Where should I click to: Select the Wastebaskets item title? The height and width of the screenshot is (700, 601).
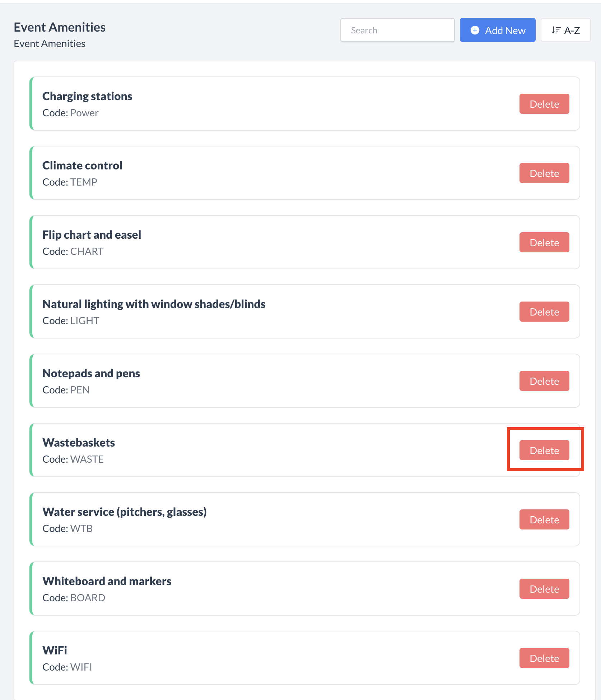(x=79, y=443)
